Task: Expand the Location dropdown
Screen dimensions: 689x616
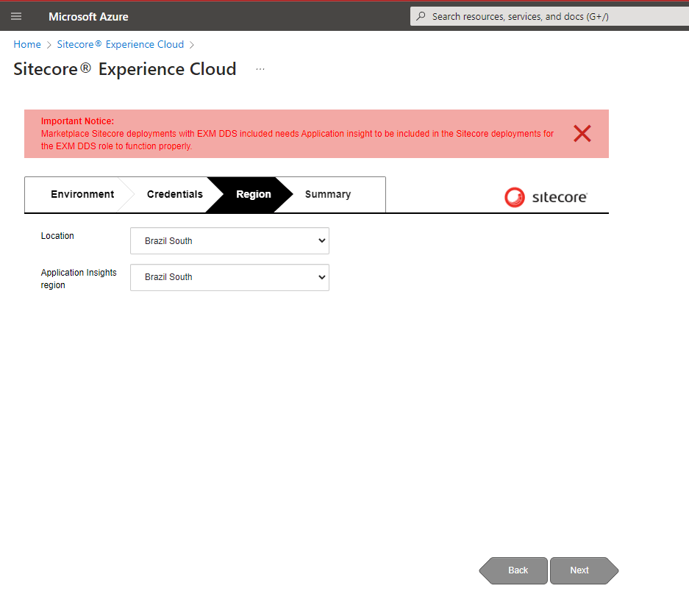Action: [229, 241]
